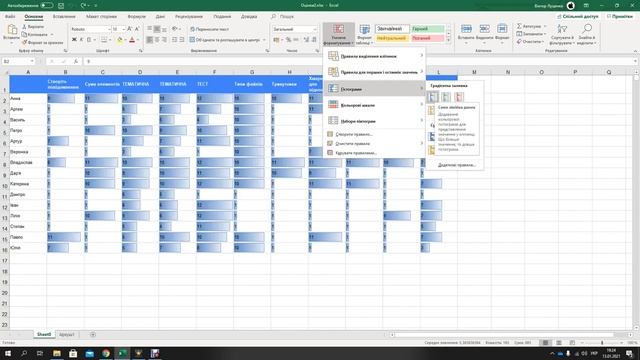640x360 pixels.
Task: Click the Comments button
Action: pyautogui.click(x=619, y=16)
